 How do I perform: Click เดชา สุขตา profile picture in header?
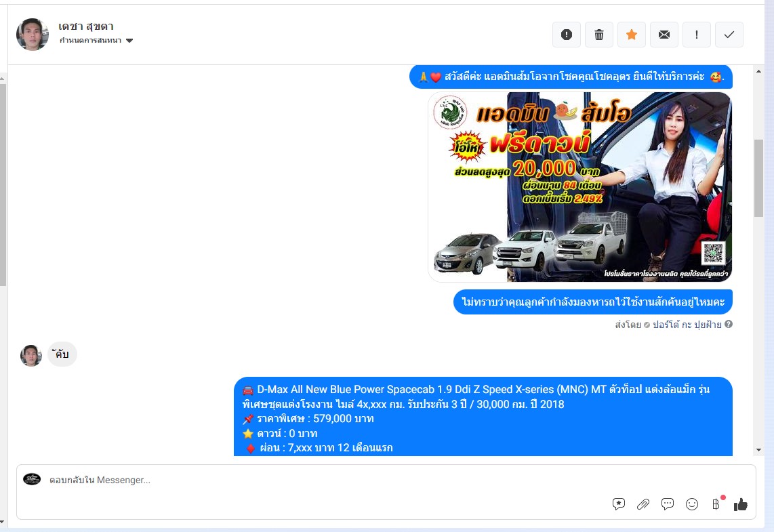tap(33, 35)
